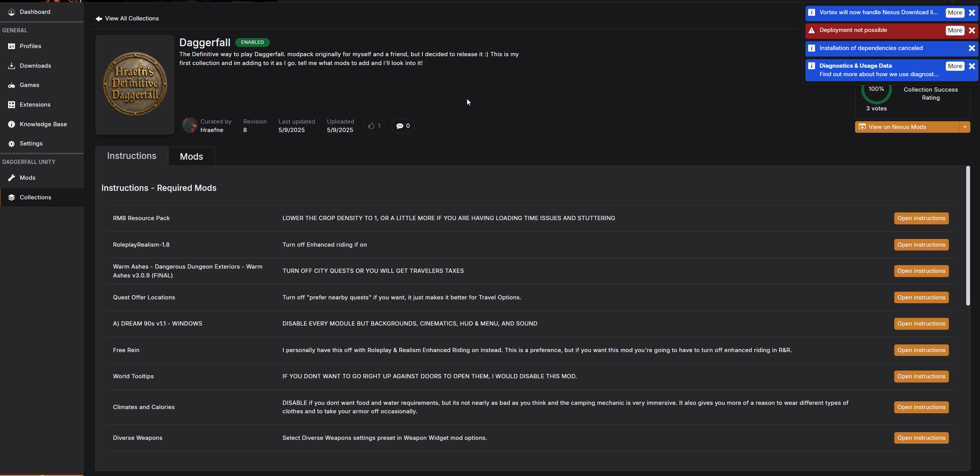Open instructions for Diverse Weapons
The image size is (980, 476).
[x=921, y=438]
